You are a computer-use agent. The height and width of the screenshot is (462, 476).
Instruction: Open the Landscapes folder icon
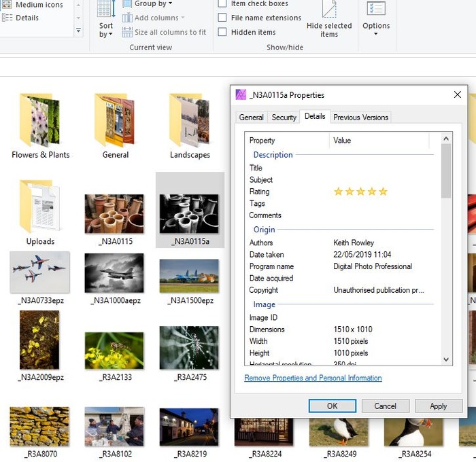pos(190,122)
